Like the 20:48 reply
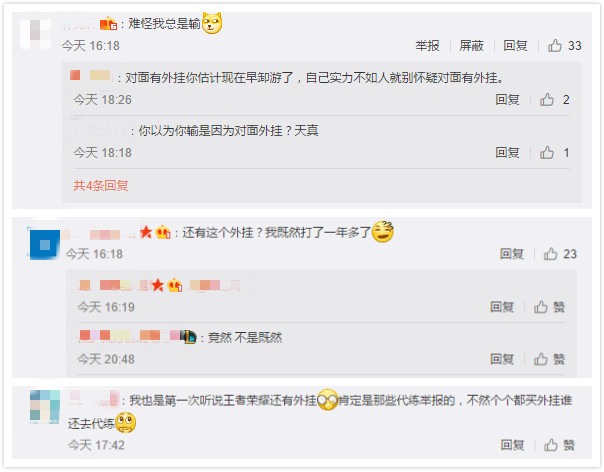This screenshot has height=472, width=604. [x=549, y=359]
